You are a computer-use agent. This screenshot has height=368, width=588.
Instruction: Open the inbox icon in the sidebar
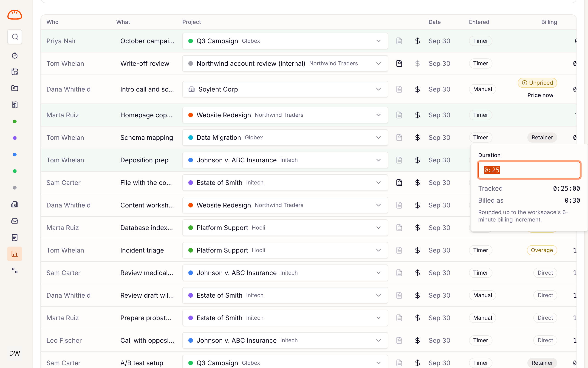click(x=14, y=221)
